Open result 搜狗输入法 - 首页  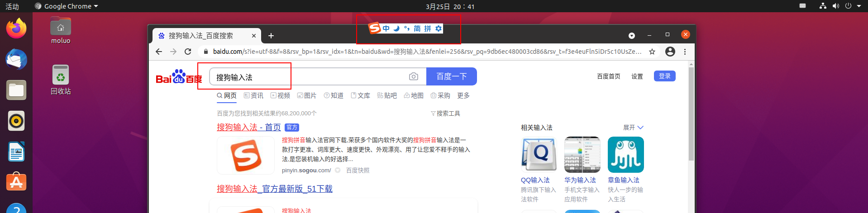249,127
